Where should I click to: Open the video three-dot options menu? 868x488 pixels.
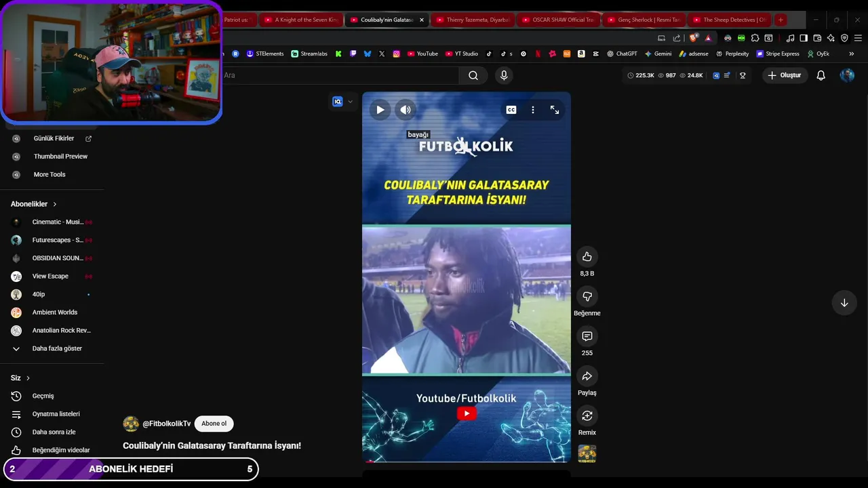[x=533, y=110]
